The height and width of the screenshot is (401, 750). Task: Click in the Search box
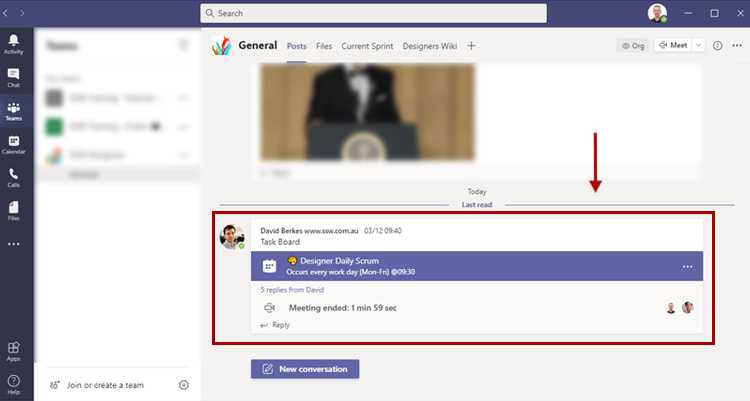click(x=373, y=13)
